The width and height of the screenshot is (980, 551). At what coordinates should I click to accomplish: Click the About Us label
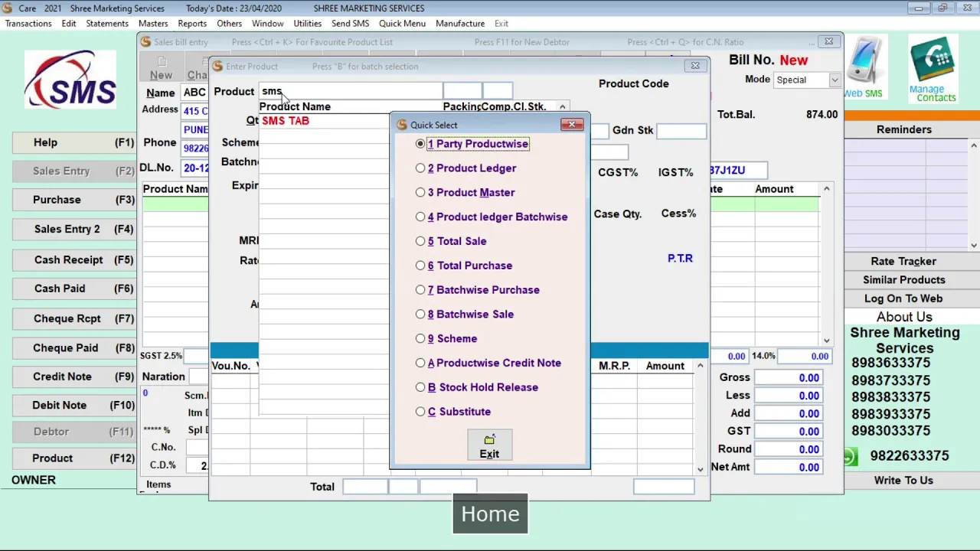click(903, 317)
